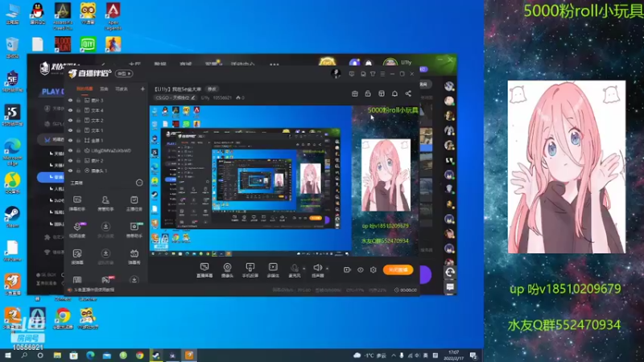
Task: Share the stream with the share icon
Action: [x=408, y=93]
